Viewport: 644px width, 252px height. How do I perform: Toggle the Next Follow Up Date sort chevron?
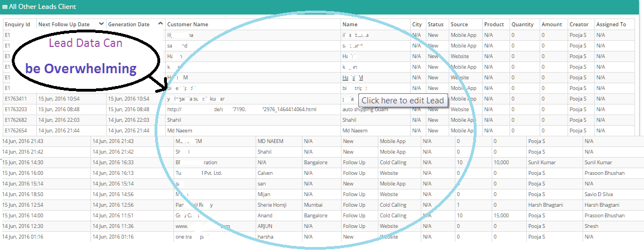click(102, 24)
